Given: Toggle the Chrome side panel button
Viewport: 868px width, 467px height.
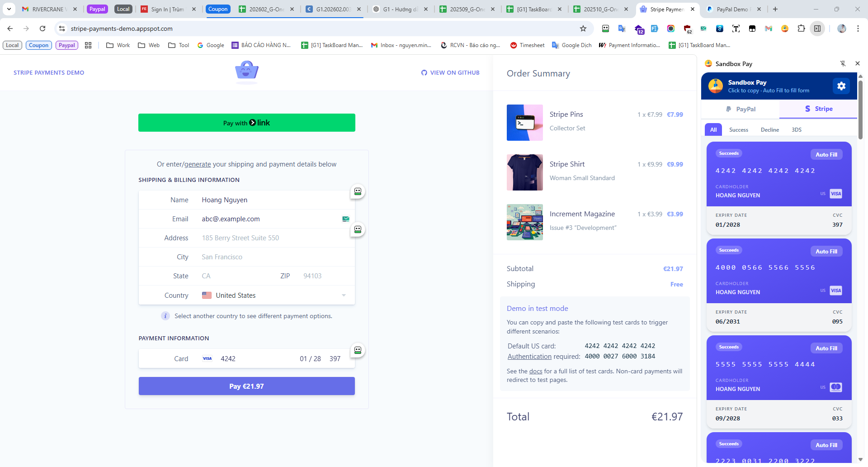Looking at the screenshot, I should coord(817,29).
